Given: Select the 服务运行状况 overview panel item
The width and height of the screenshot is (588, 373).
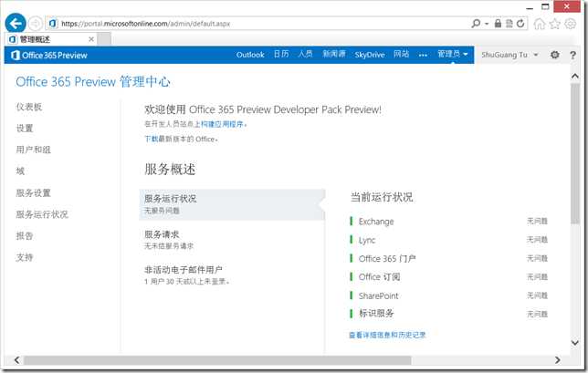Looking at the screenshot, I should tap(232, 204).
